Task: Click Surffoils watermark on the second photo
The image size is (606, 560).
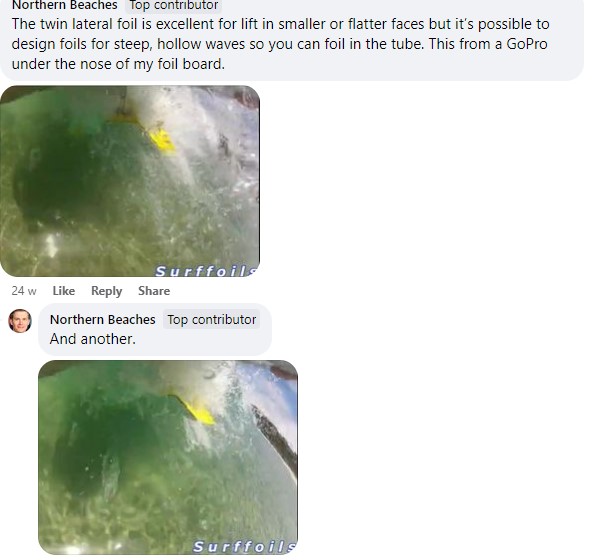Action: tap(244, 546)
